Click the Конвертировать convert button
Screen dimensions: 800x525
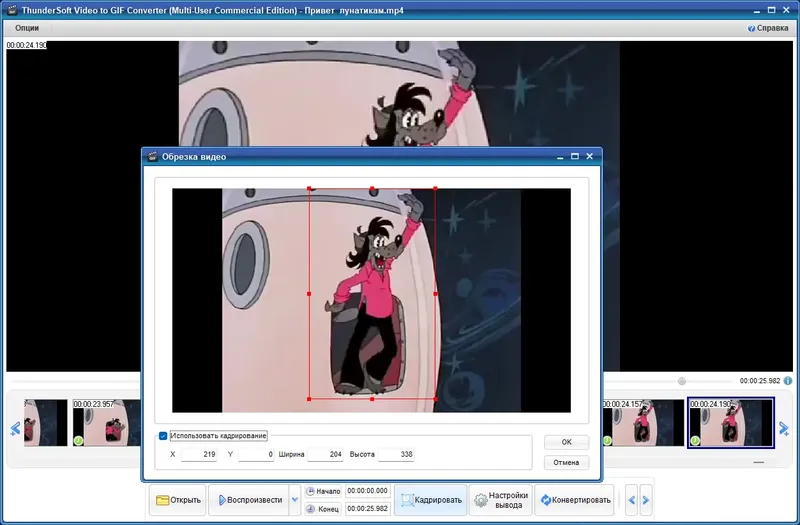tap(574, 500)
